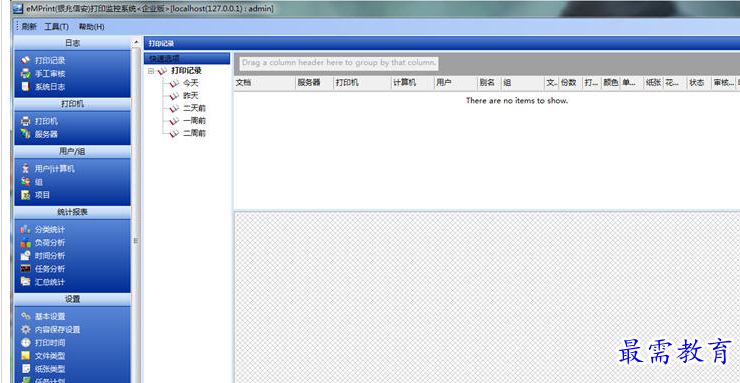Collapse the 用户/组 sidebar group header
The image size is (740, 383).
coord(72,151)
